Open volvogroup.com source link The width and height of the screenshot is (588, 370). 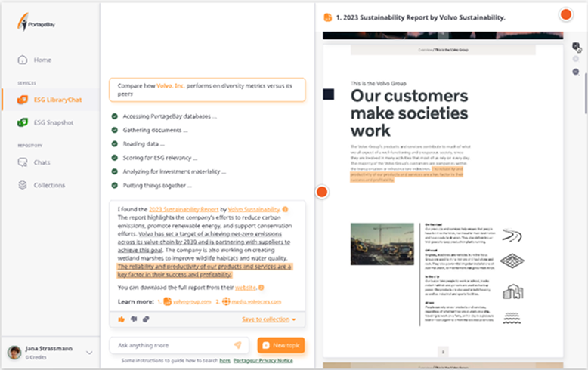(192, 301)
